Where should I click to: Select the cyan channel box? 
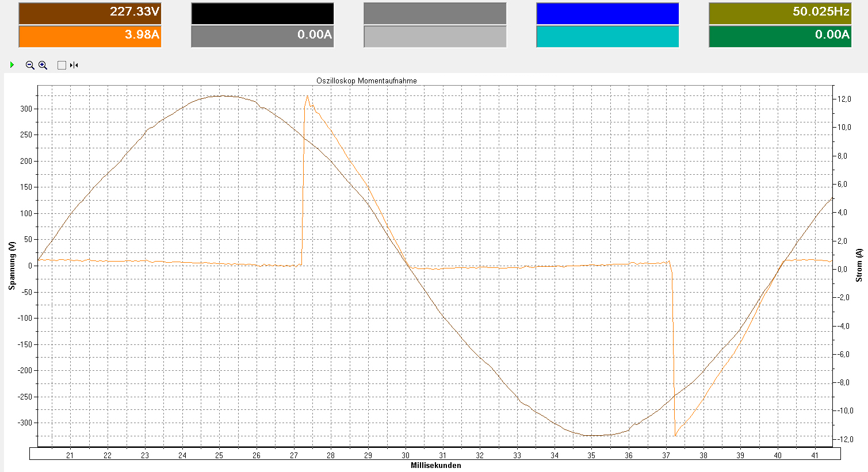pos(607,36)
